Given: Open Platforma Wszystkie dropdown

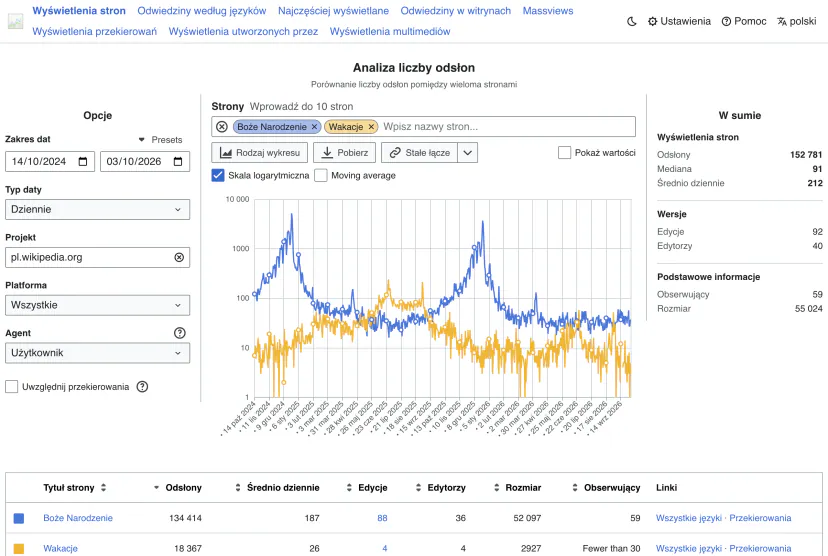Looking at the screenshot, I should [x=97, y=305].
